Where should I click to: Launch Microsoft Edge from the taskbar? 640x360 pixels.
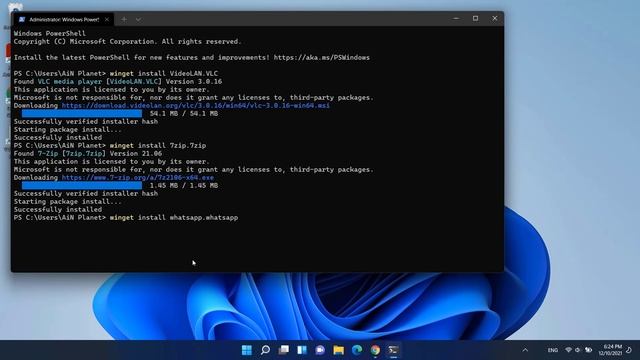[x=357, y=350]
